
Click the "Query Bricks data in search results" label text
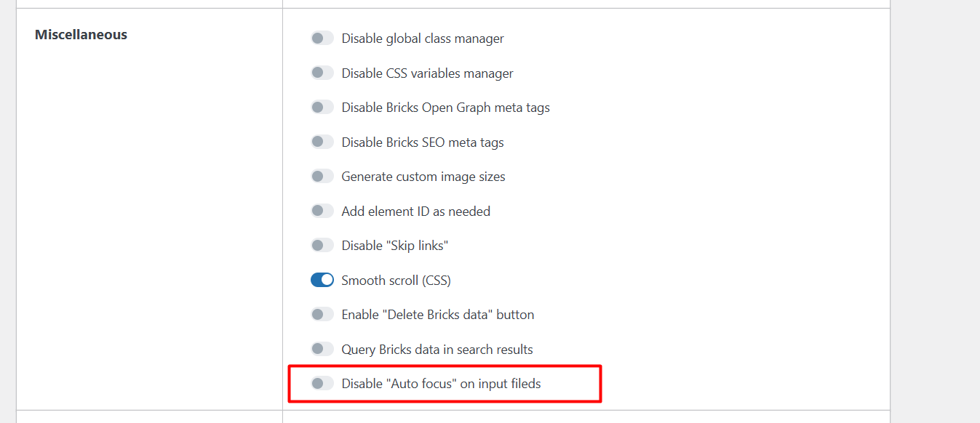click(437, 350)
